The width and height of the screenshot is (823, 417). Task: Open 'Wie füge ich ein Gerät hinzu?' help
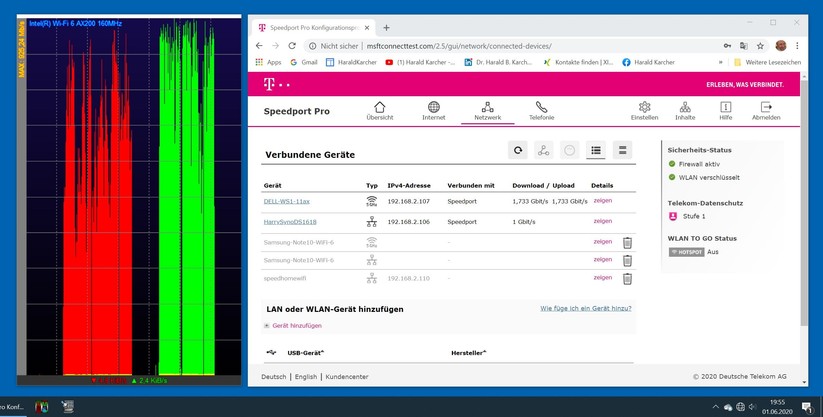point(586,308)
